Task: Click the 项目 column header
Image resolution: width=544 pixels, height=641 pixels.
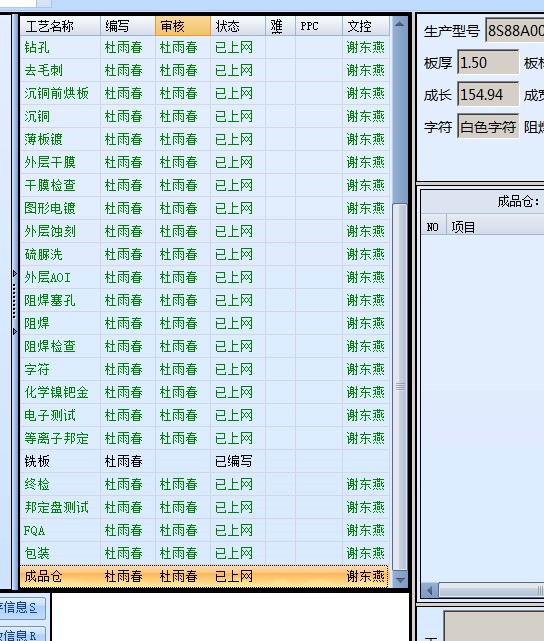Action: (495, 227)
